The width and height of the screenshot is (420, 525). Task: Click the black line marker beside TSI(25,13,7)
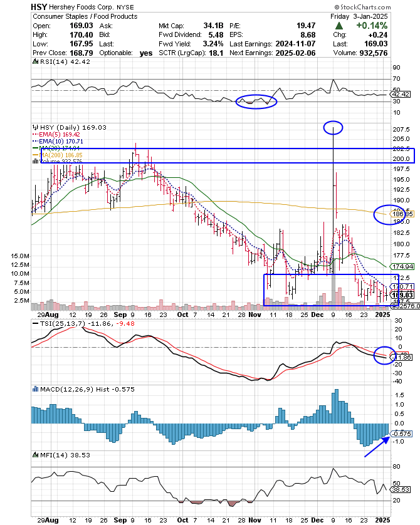coord(36,324)
